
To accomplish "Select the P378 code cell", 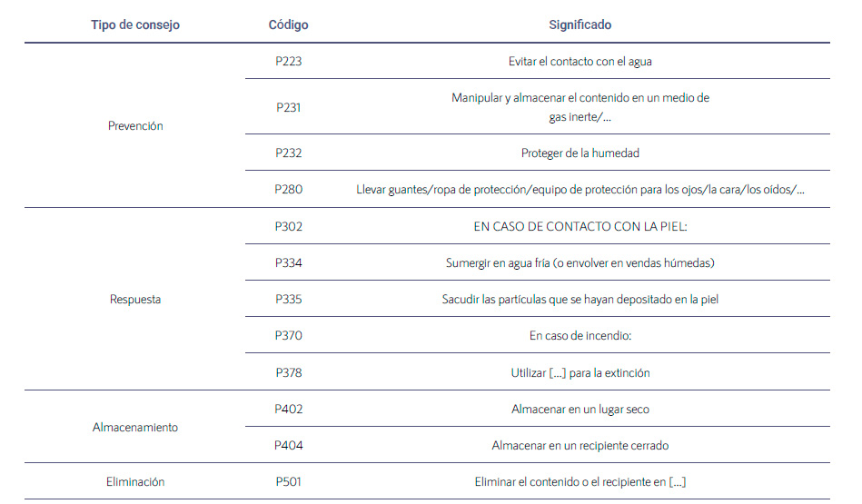I will coord(288,372).
